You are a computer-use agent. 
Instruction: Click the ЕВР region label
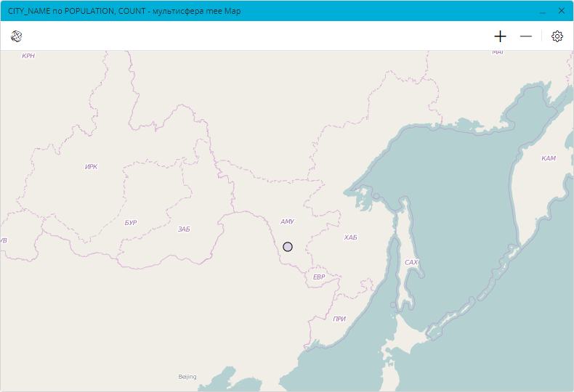[319, 277]
